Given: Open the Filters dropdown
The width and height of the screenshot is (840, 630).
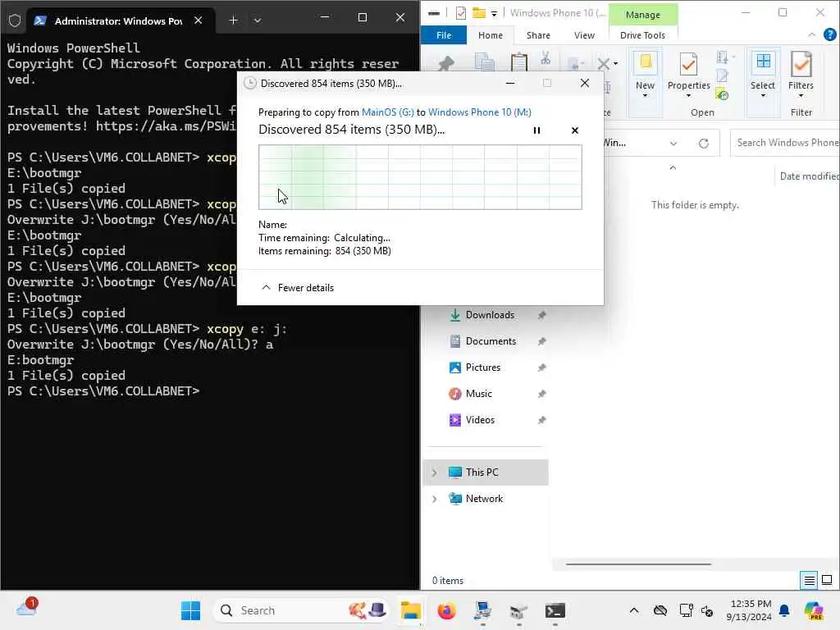Looking at the screenshot, I should click(801, 75).
